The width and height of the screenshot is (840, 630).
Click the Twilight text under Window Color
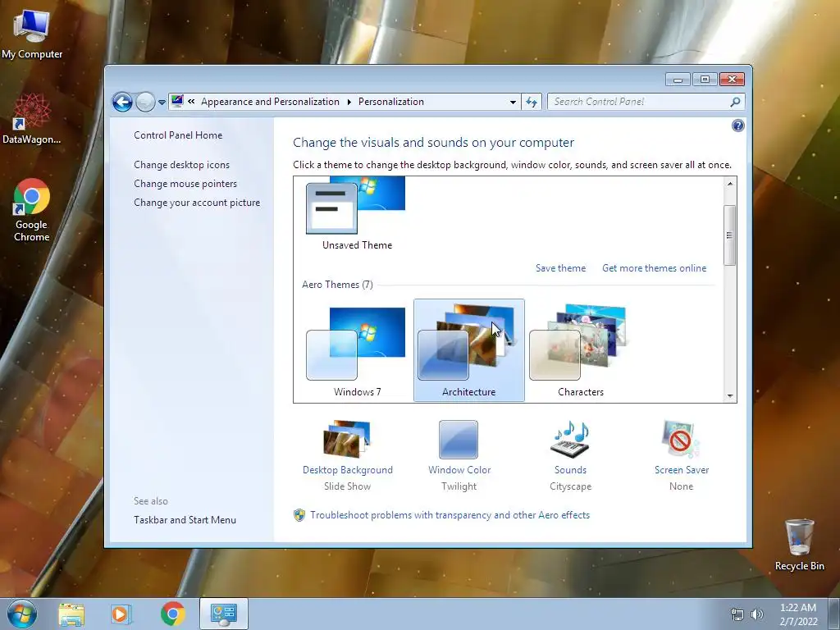[x=459, y=486]
